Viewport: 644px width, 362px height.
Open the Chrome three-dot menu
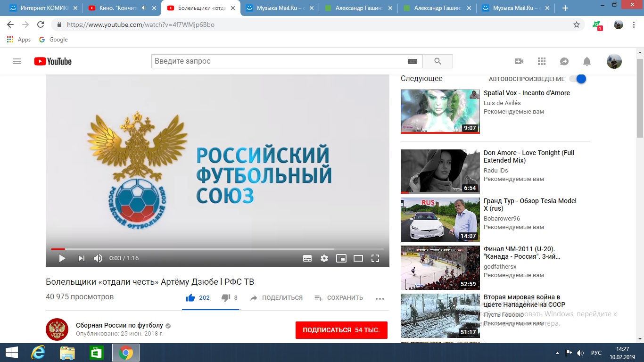(x=634, y=25)
